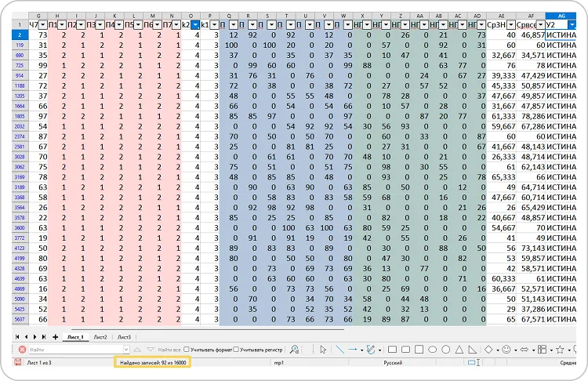The width and height of the screenshot is (588, 381).
Task: Choose the ellipse shape tool
Action: (x=432, y=350)
